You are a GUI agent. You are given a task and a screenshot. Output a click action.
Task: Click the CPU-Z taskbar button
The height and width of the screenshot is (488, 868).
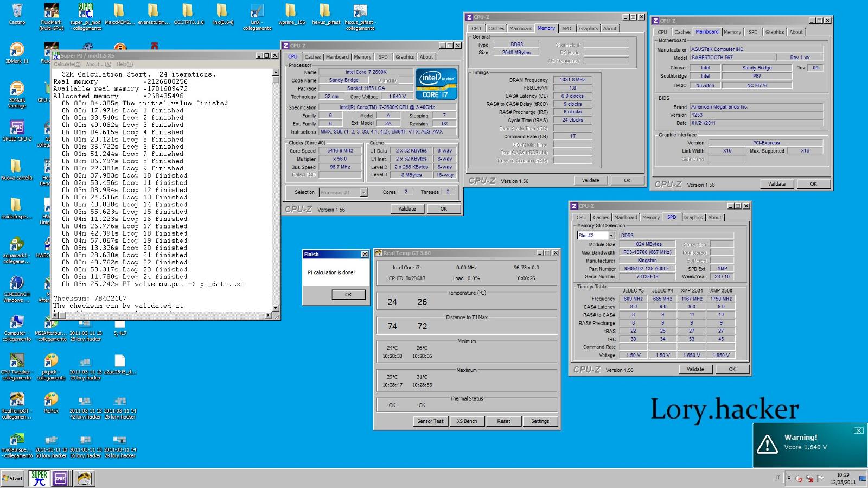(61, 478)
